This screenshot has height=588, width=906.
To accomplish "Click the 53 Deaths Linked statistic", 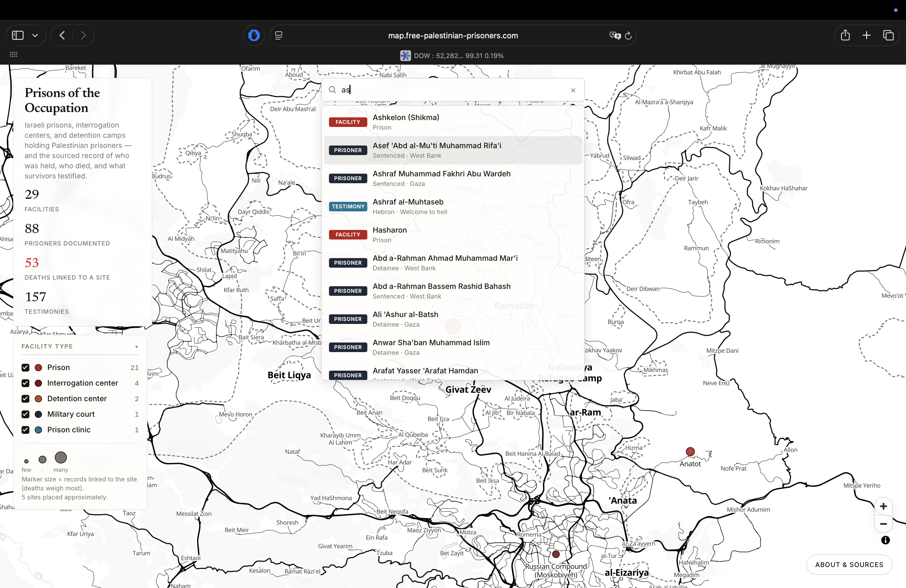I will (x=67, y=269).
